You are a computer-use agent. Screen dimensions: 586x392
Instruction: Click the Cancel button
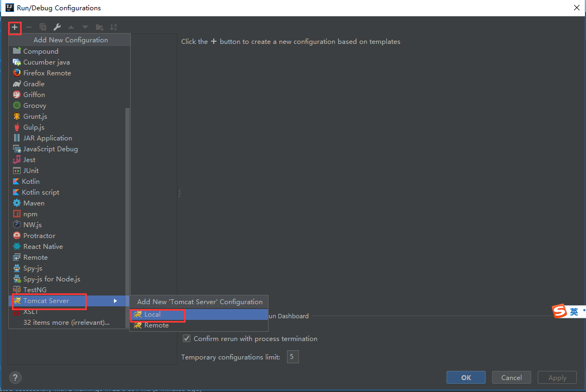click(511, 377)
